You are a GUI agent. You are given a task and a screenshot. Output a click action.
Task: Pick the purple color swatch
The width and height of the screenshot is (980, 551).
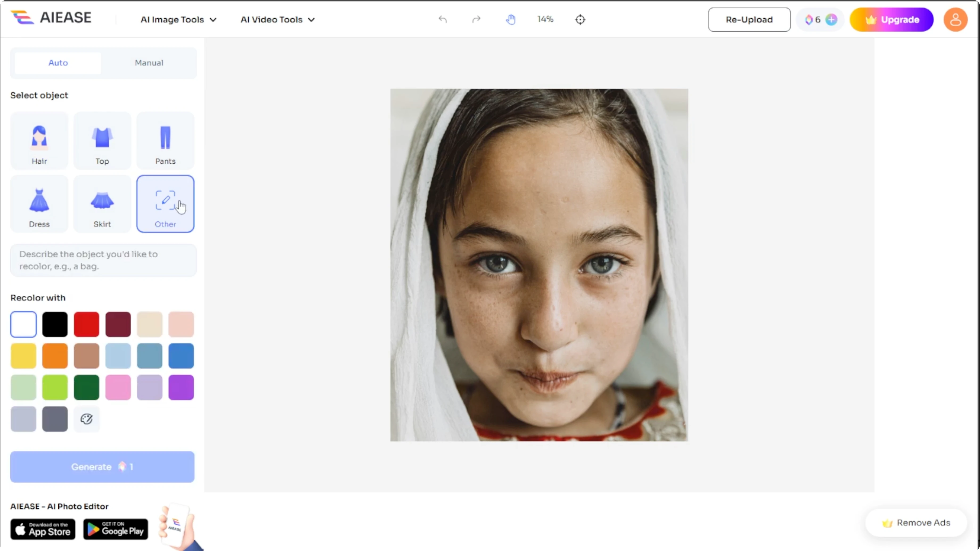[181, 388]
